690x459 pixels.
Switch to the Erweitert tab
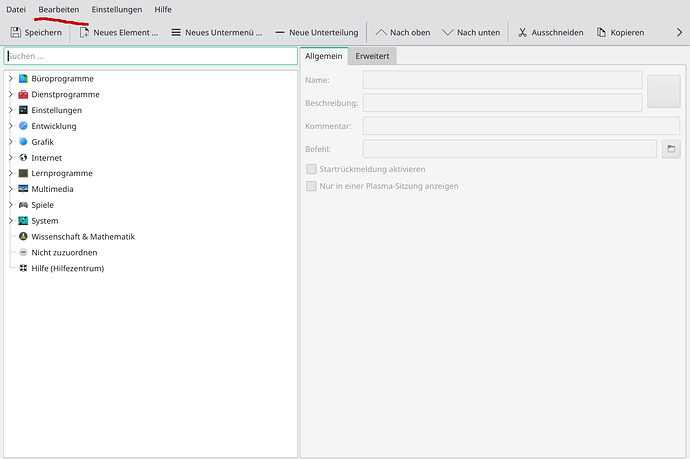tap(373, 56)
